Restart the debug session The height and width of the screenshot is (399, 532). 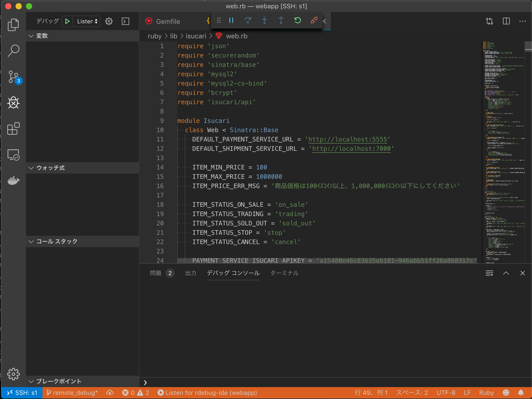point(298,20)
